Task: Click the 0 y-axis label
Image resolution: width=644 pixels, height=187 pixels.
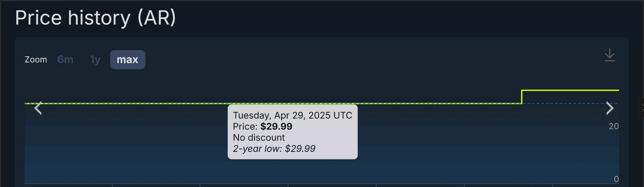Action: 616,179
